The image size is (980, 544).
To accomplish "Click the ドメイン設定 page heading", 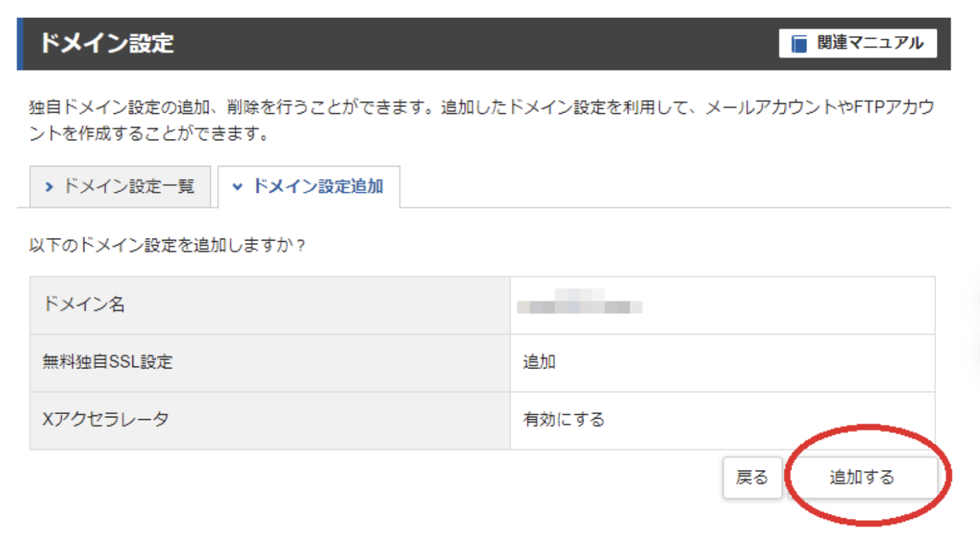I will coord(107,44).
